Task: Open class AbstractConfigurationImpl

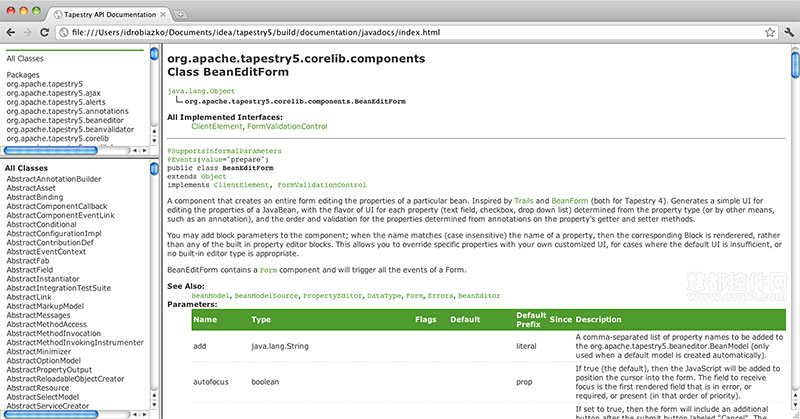Action: coord(54,234)
